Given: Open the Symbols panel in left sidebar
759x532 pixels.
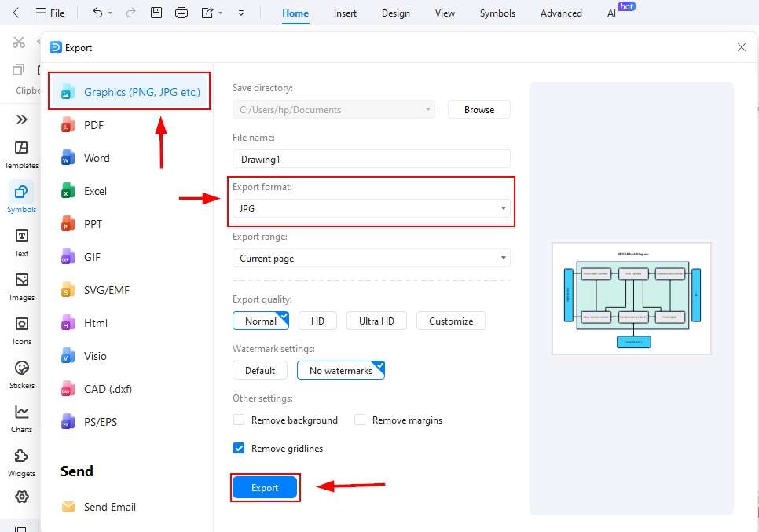Looking at the screenshot, I should tap(21, 196).
